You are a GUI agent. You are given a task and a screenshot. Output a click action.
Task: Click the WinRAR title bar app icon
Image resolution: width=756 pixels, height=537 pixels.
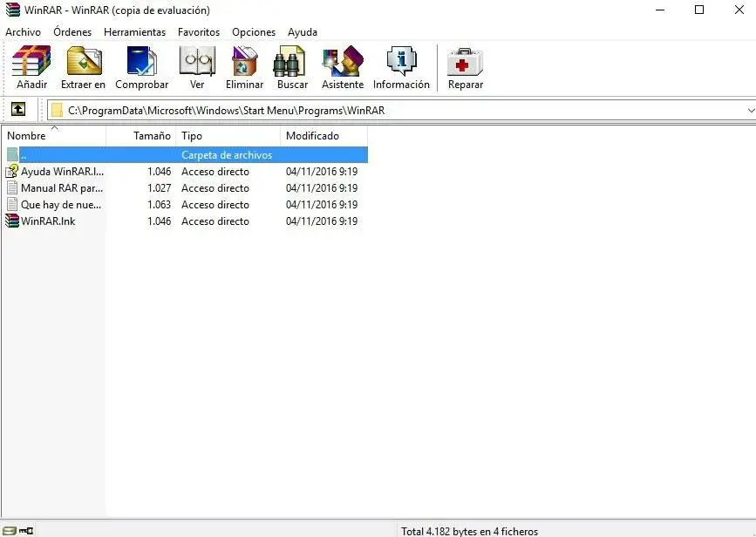13,10
